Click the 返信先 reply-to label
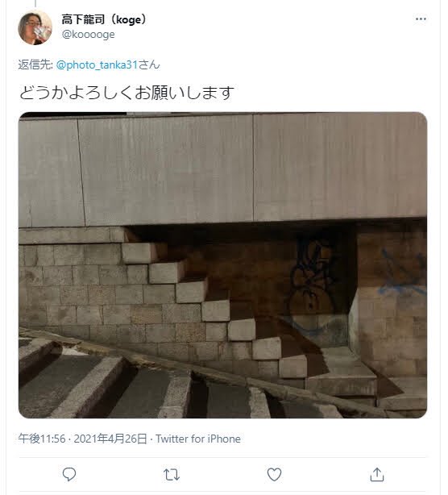The width and height of the screenshot is (448, 495). pos(35,65)
